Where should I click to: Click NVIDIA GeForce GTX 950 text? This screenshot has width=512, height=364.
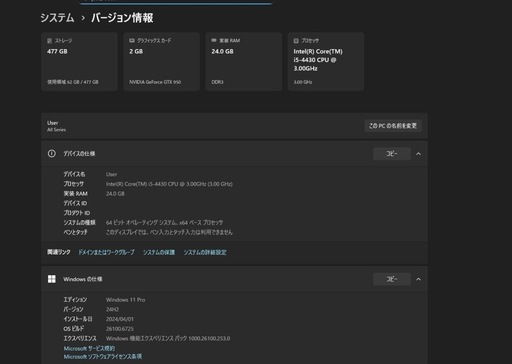[x=155, y=82]
